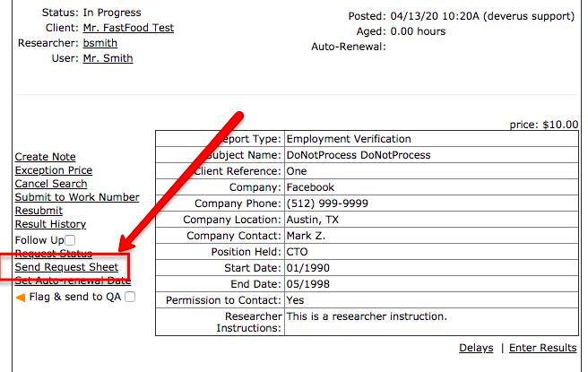Open user Mr. Smith link
Screen dimensions: 588x372
click(x=108, y=58)
